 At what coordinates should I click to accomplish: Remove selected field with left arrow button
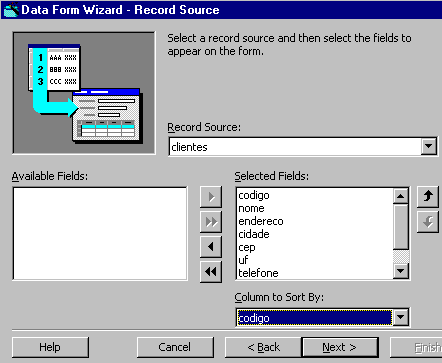click(x=211, y=247)
